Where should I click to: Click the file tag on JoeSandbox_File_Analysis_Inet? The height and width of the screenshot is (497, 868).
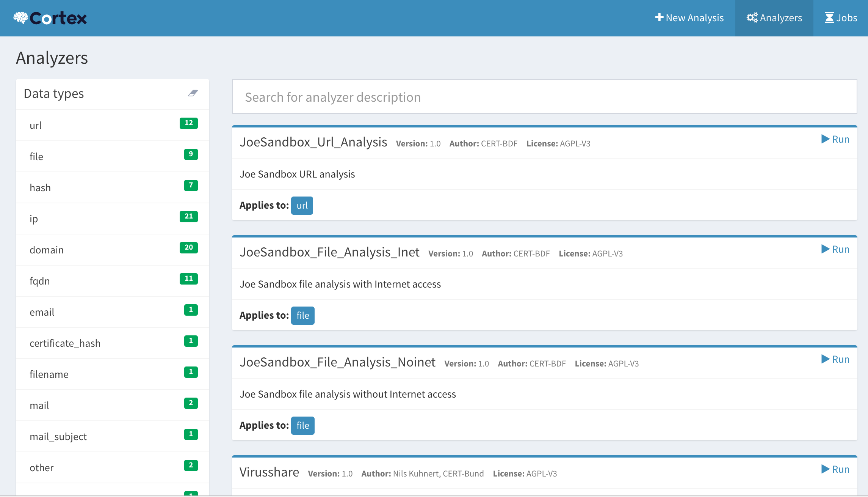[302, 315]
